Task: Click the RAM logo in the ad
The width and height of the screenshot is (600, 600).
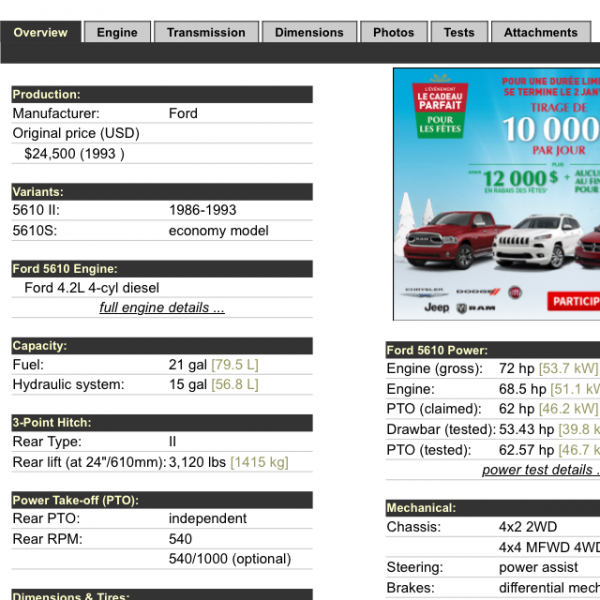Action: (476, 308)
